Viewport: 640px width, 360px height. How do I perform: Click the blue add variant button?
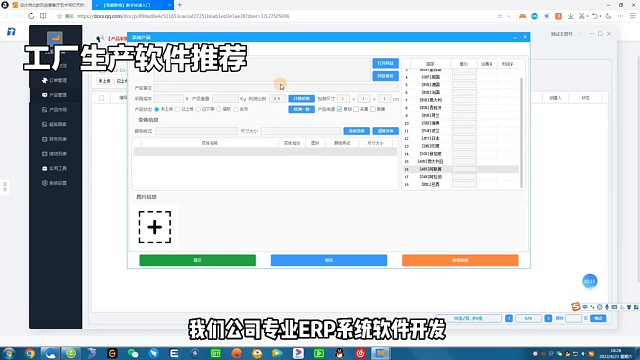[356, 131]
